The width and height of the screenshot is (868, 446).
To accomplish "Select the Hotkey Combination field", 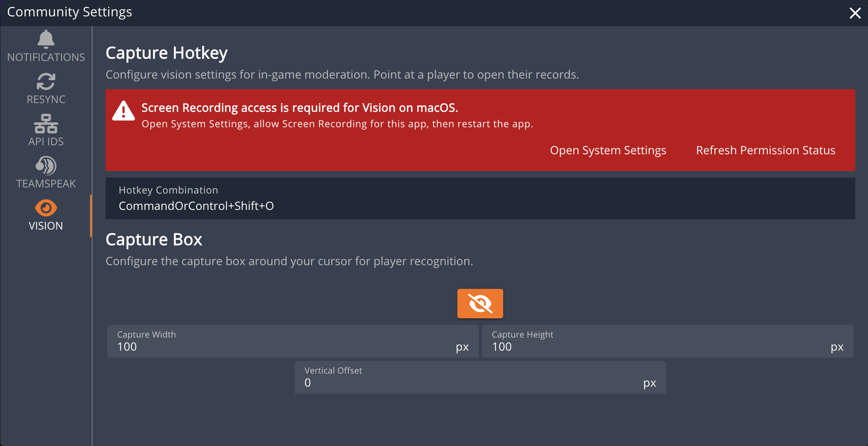I will pyautogui.click(x=480, y=199).
